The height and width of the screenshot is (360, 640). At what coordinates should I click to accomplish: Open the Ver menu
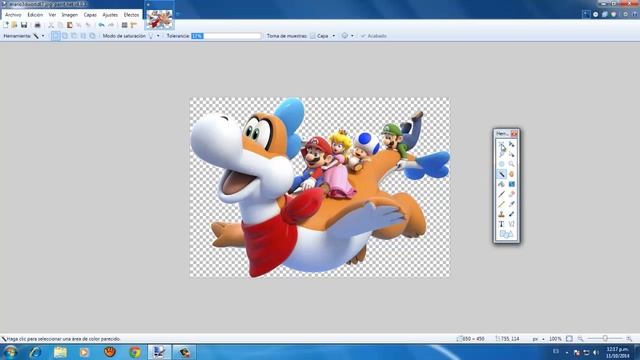click(x=52, y=15)
